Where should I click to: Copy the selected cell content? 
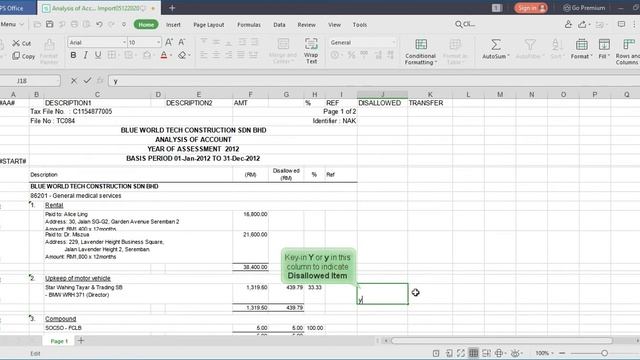point(24,56)
